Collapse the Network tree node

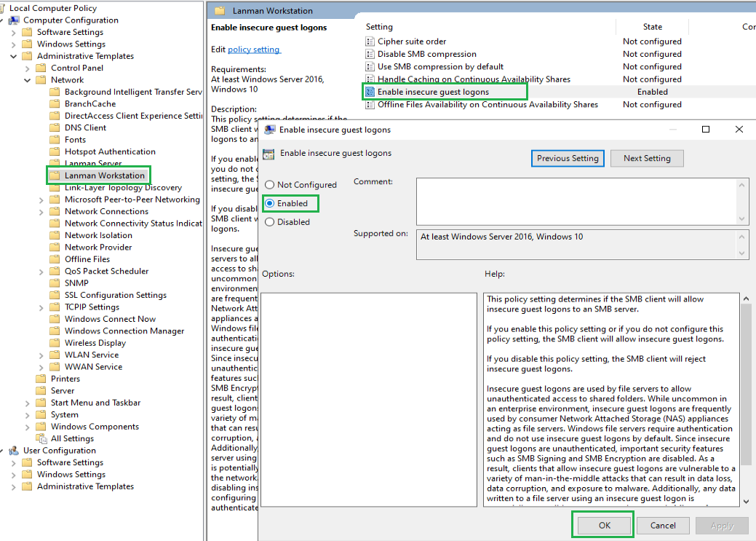coord(28,79)
